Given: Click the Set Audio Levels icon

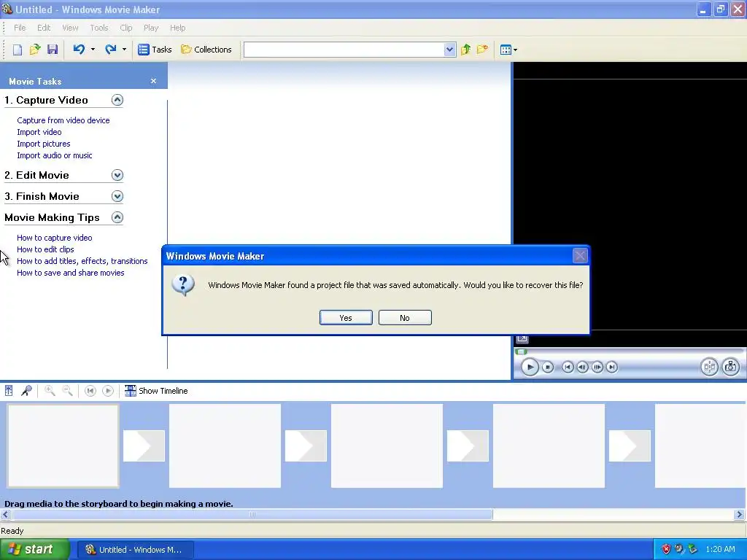Looking at the screenshot, I should pos(9,391).
